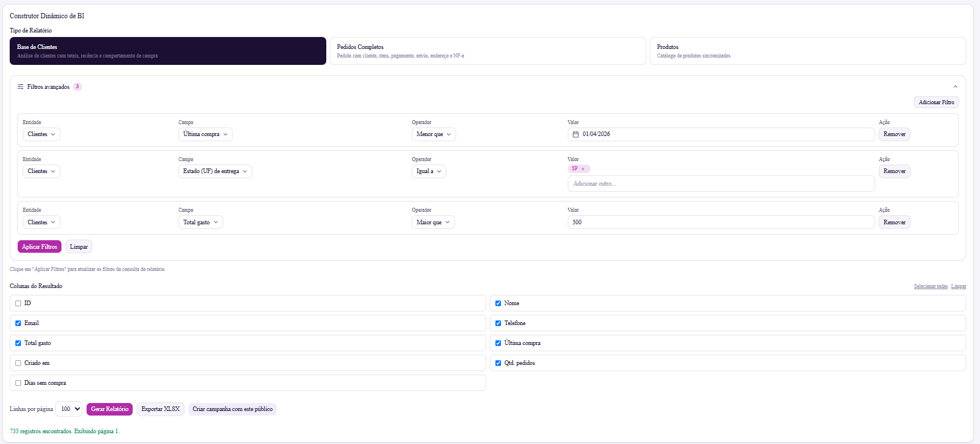The image size is (980, 444).
Task: Click Aplicar Filtros button
Action: click(x=39, y=247)
